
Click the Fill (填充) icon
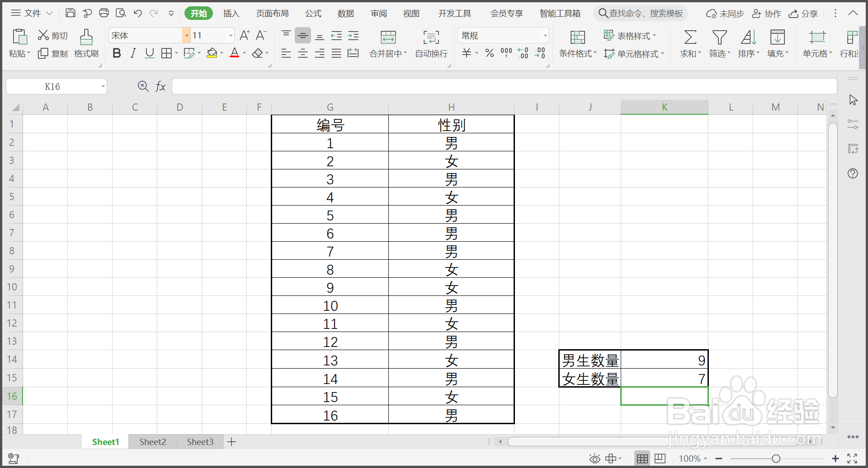(778, 37)
